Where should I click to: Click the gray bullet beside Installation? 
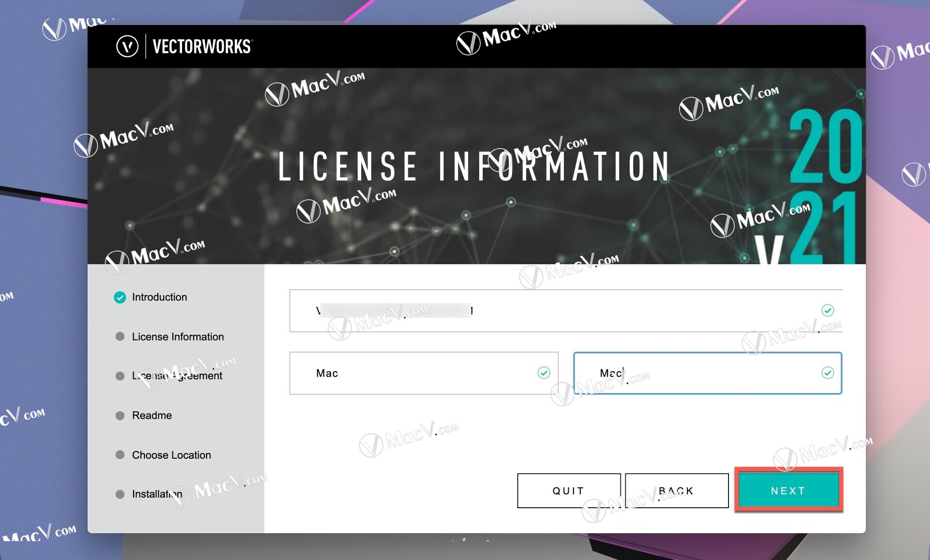click(120, 494)
